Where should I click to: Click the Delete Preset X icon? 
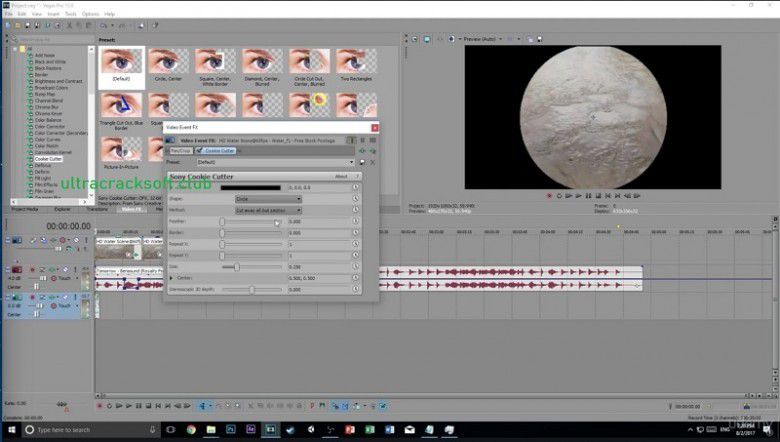[x=373, y=163]
